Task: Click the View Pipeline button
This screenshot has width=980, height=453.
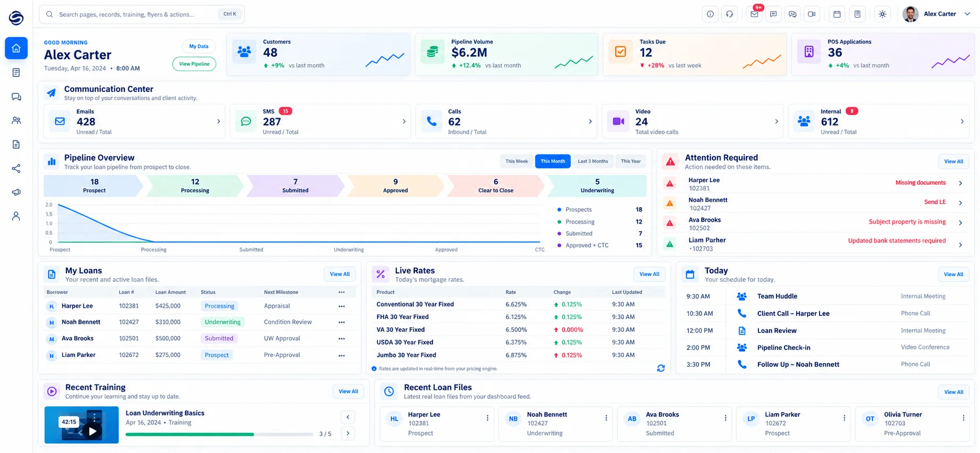Action: pyautogui.click(x=194, y=64)
